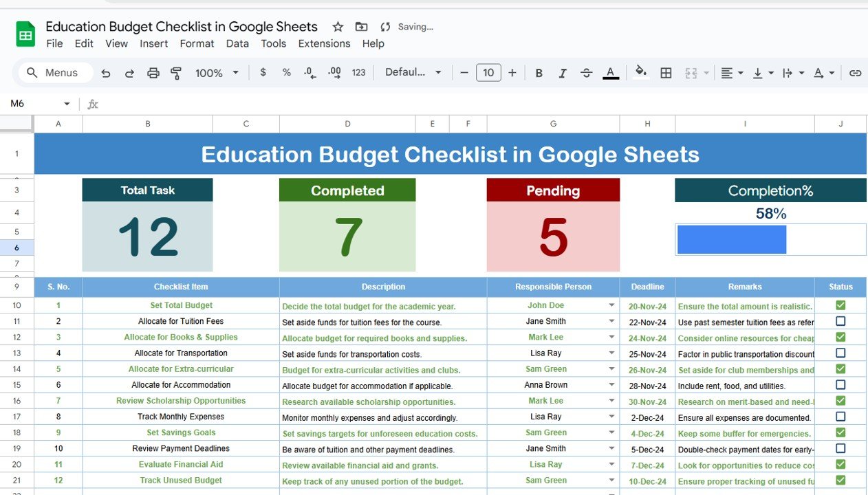Viewport: 868px width, 495px height.
Task: Check status for Track Monthly Expenses
Action: point(840,417)
